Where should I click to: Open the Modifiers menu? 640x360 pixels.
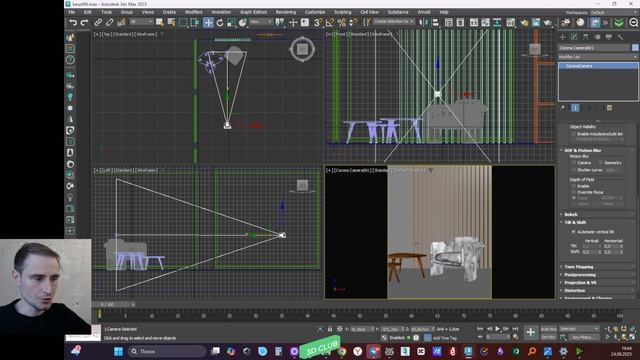pyautogui.click(x=193, y=12)
